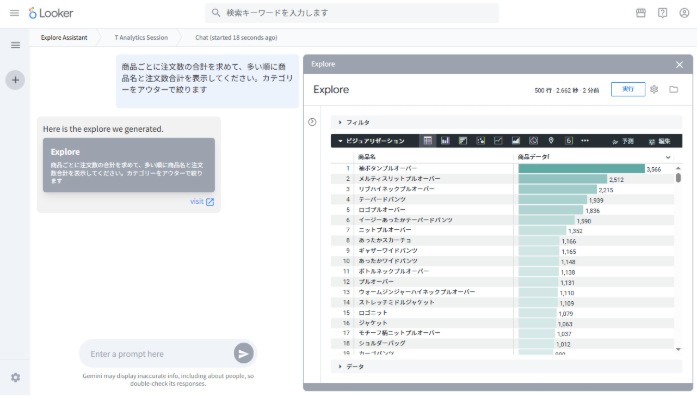Expand the データ section
The height and width of the screenshot is (396, 697).
(x=506, y=367)
